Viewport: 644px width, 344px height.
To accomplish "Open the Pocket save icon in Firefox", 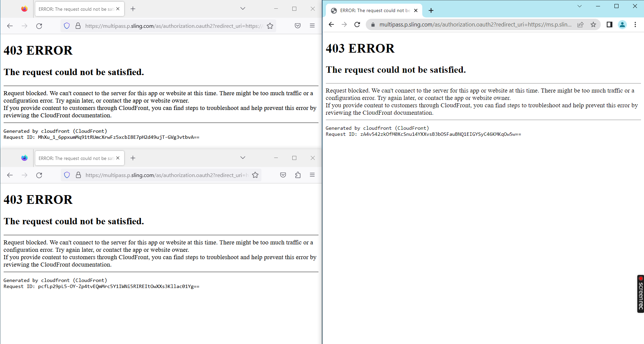I will point(297,25).
